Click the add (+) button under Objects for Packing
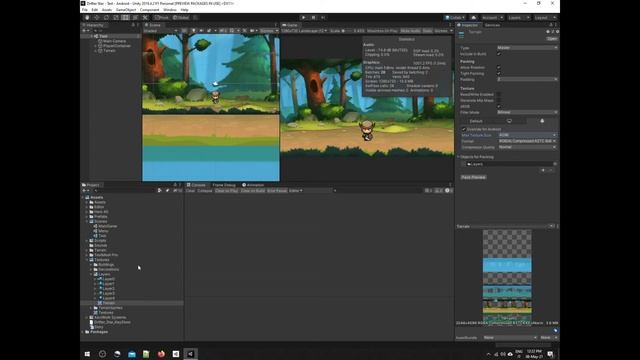This screenshot has height=360, width=640. point(543,170)
